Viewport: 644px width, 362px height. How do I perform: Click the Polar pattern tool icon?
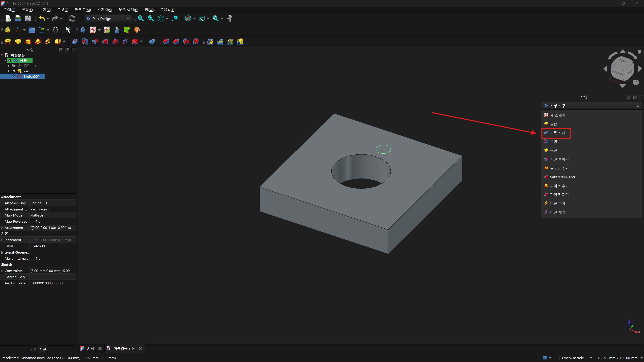pos(230,41)
